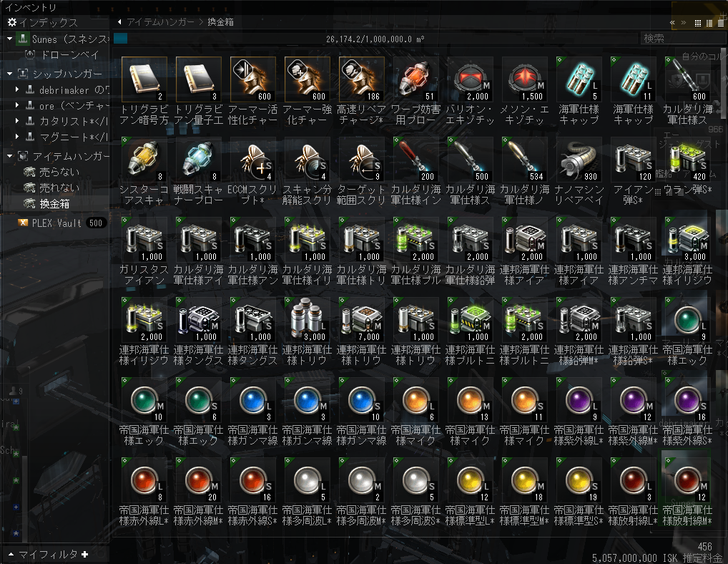Select the ワープ妨害用プローブ item icon

[416, 79]
